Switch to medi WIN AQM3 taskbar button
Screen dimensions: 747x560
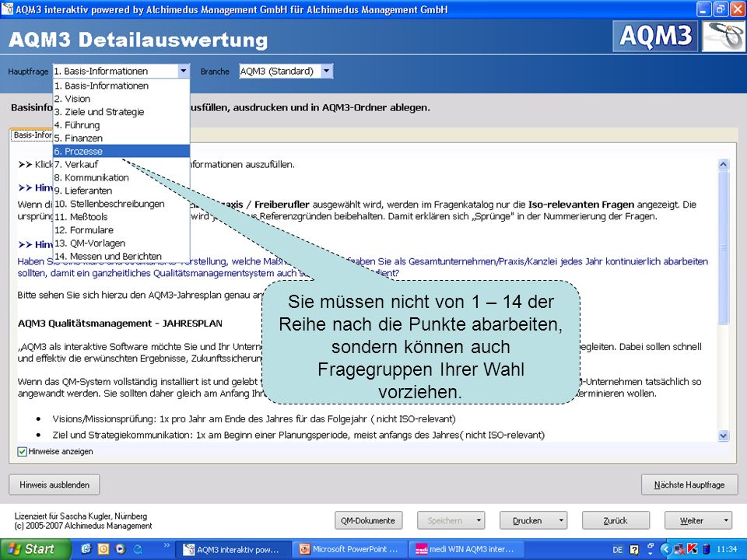click(x=466, y=550)
